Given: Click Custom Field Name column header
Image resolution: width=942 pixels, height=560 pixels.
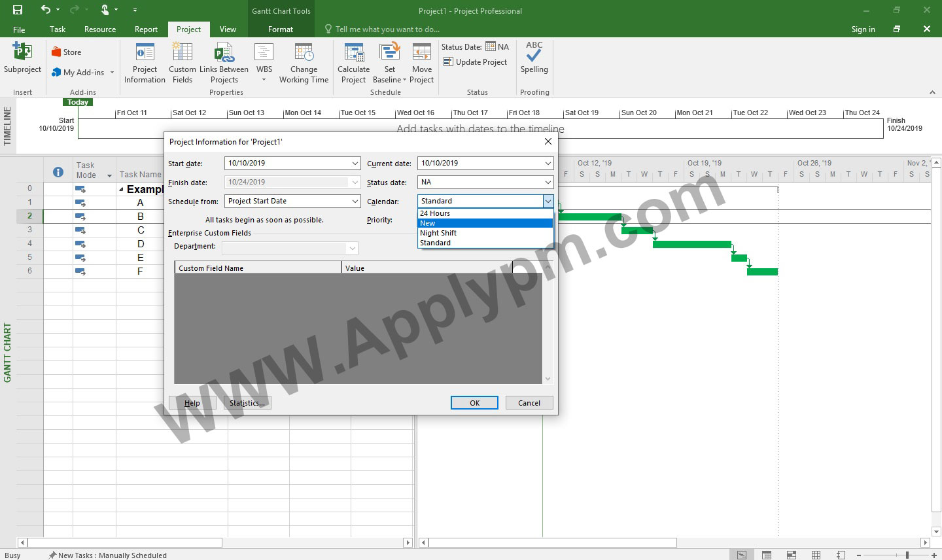Looking at the screenshot, I should tap(258, 268).
